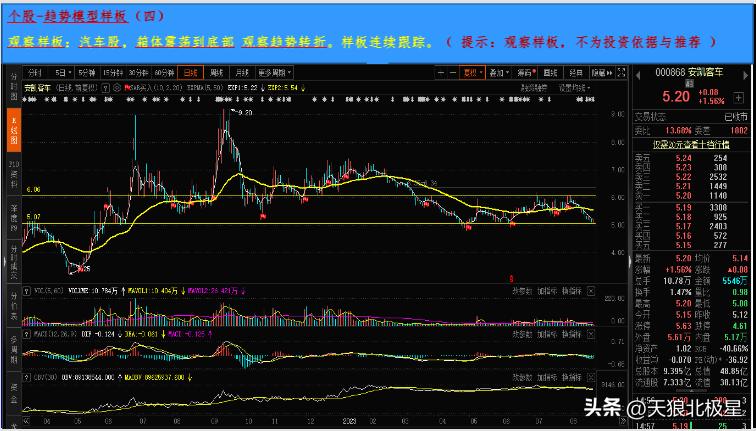Click the add-to-watchlist plus icon
The image size is (756, 431).
(x=739, y=98)
